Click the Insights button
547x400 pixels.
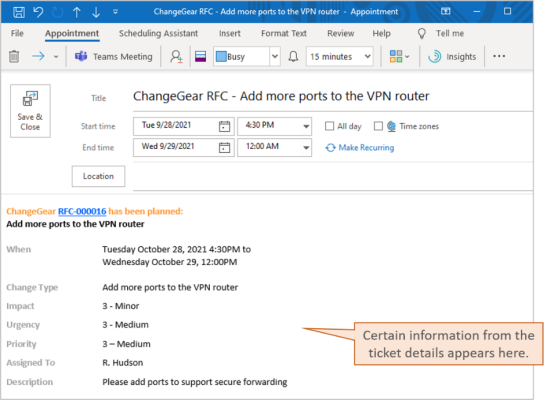click(452, 56)
